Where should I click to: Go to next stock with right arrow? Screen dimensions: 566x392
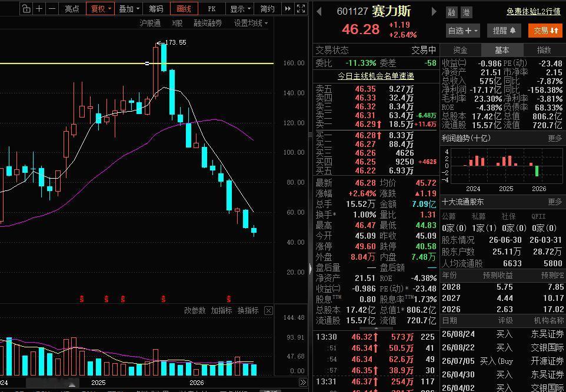pos(434,12)
